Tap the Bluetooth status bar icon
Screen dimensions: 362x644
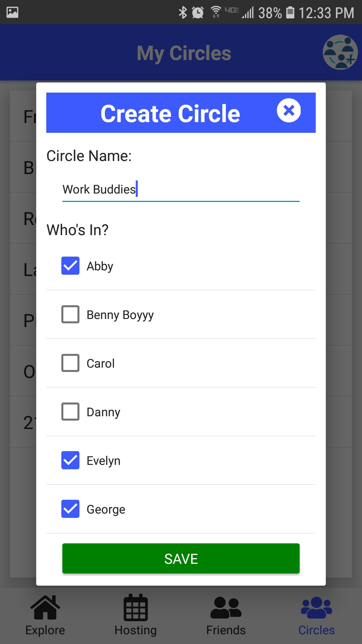click(183, 12)
